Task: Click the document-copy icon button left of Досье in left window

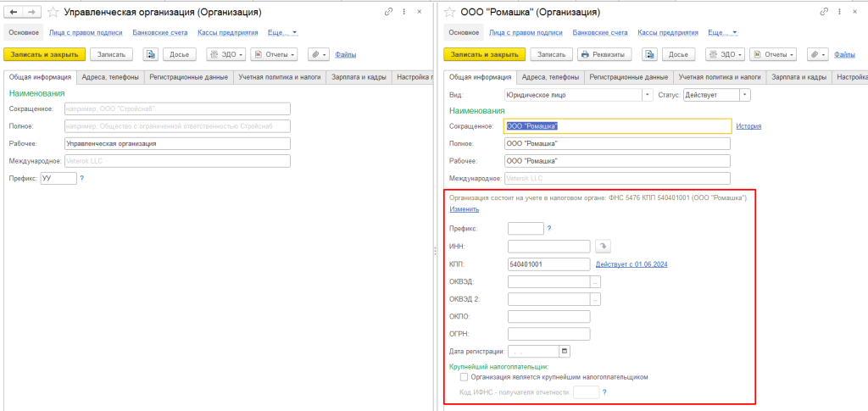Action: [150, 54]
